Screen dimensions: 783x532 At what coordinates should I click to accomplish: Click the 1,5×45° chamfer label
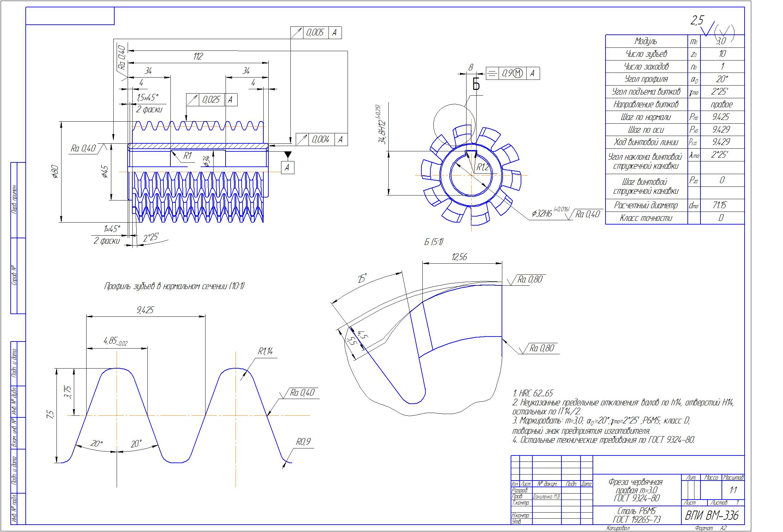[x=148, y=98]
